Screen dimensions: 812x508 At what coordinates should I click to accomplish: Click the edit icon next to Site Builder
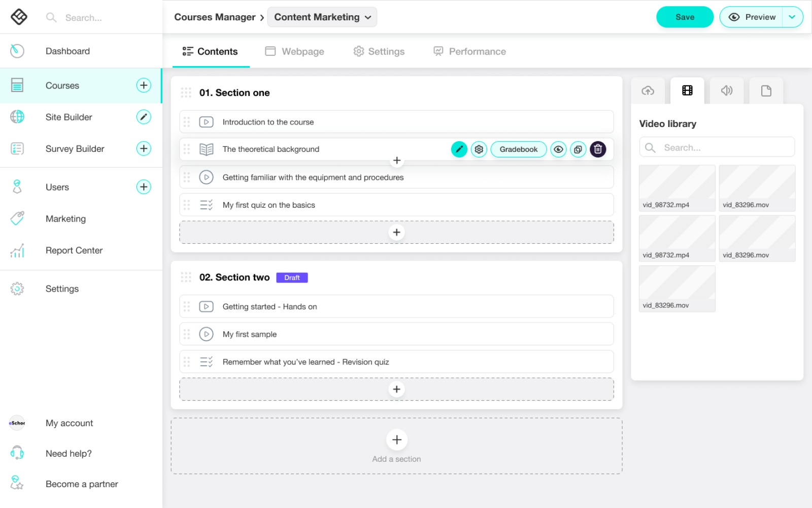coord(144,117)
